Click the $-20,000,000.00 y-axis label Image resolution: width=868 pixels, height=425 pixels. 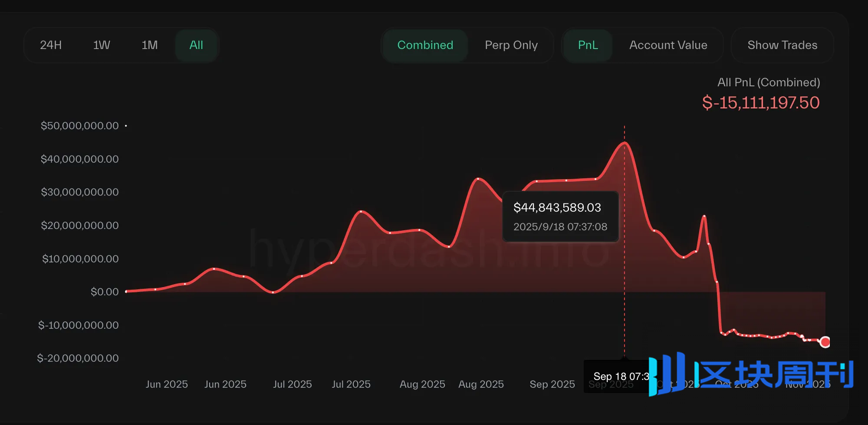click(78, 358)
